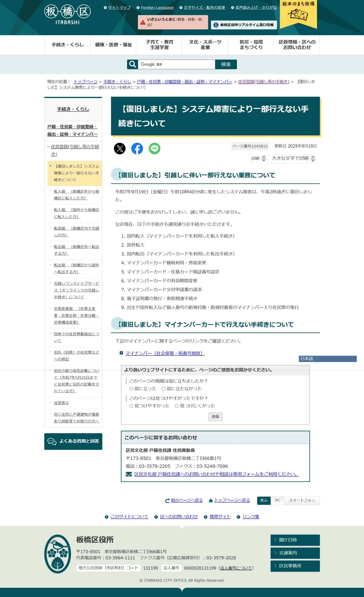The image size is (364, 597).
Task: Click the info icon on リアルタイム窓口情報
Action: pyautogui.click(x=216, y=25)
